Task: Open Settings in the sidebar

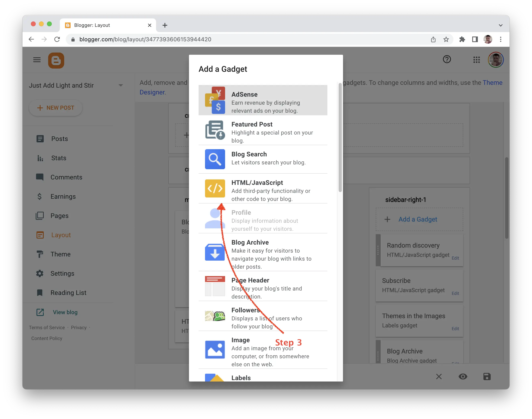Action: click(x=62, y=273)
